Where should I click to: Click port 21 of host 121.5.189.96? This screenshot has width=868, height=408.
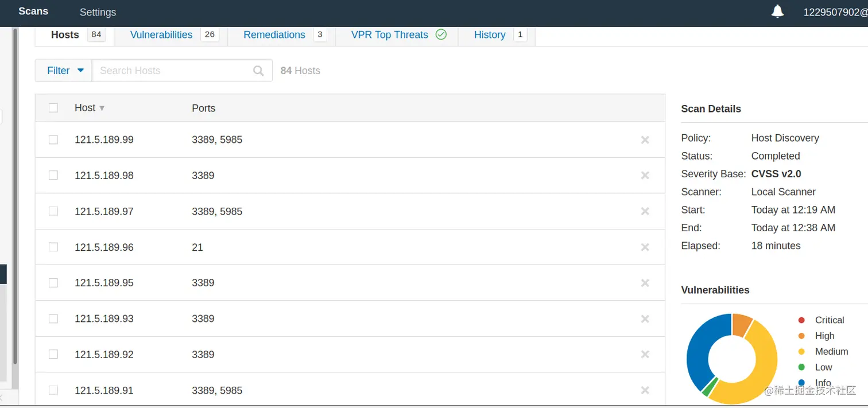pyautogui.click(x=197, y=247)
